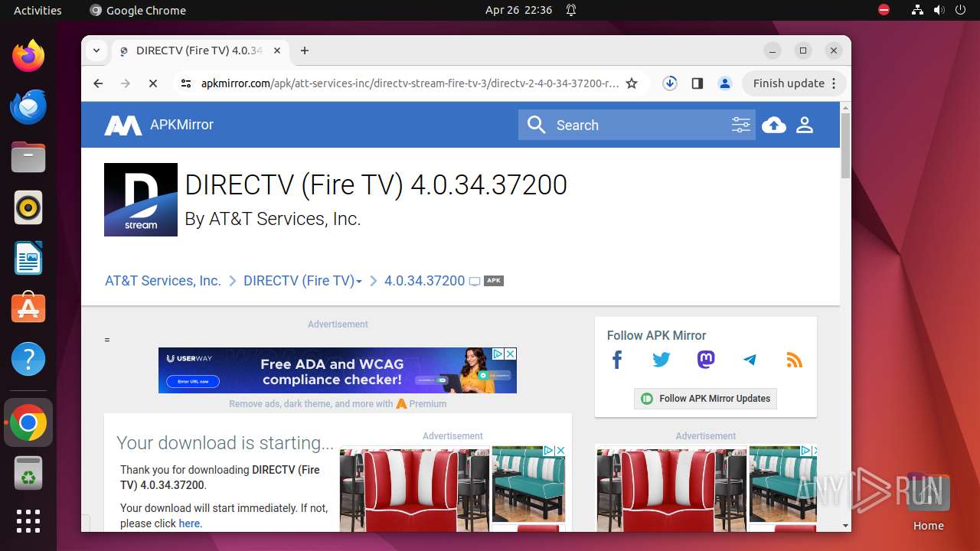Open APK Mirror Telegram channel
Image resolution: width=980 pixels, height=551 pixels.
click(x=750, y=360)
